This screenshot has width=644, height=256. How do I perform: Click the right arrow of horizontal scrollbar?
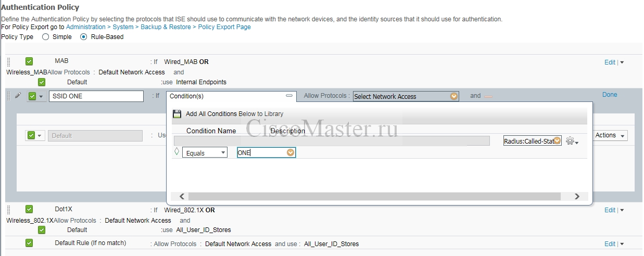pyautogui.click(x=577, y=196)
